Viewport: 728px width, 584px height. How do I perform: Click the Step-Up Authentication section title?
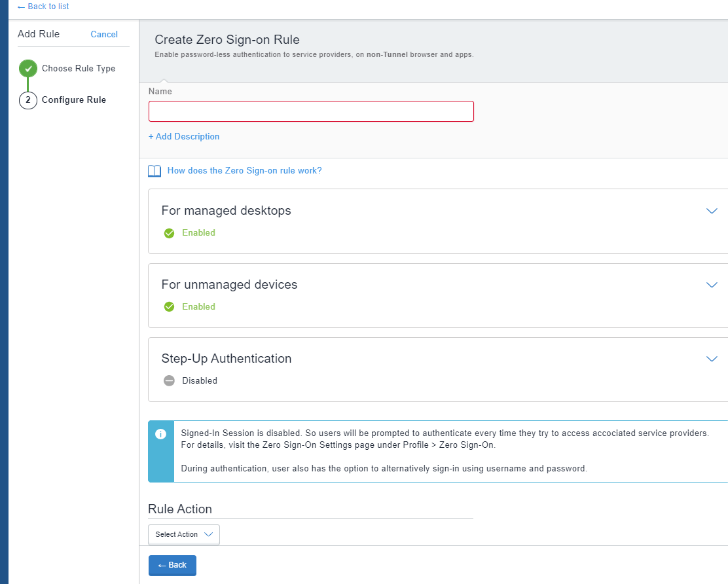click(227, 359)
